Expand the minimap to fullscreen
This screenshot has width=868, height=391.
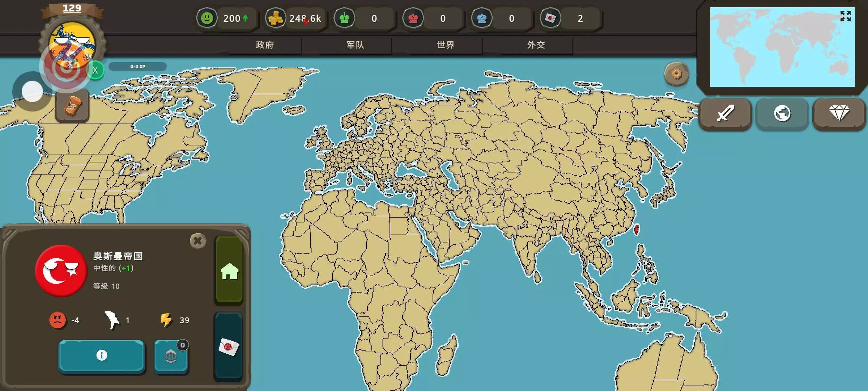tap(845, 16)
